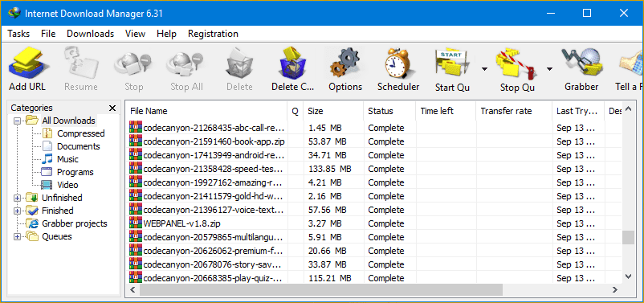Expand the Unfinished tree node
644x303 pixels.
(x=17, y=198)
